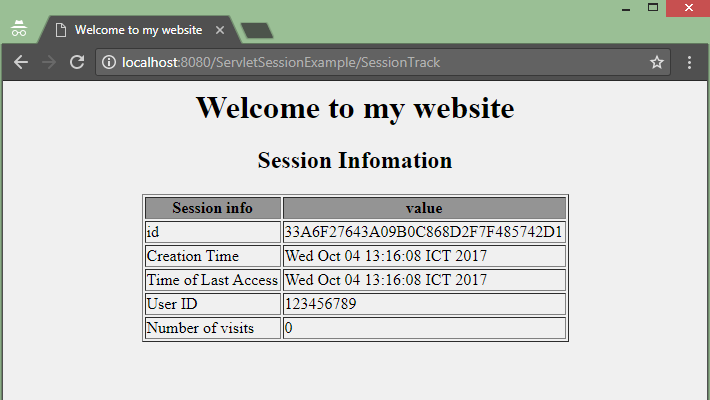
Task: View site information icon in address bar
Action: coord(109,63)
